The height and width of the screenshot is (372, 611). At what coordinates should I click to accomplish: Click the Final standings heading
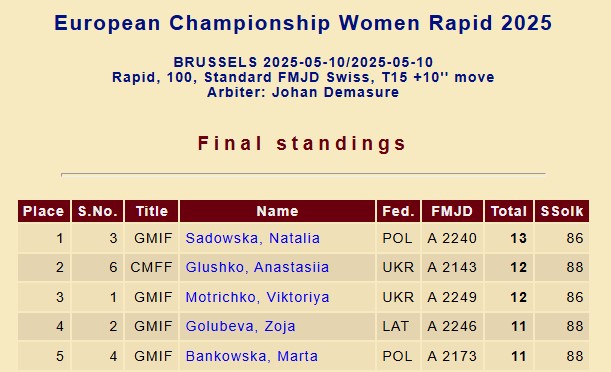[x=302, y=143]
